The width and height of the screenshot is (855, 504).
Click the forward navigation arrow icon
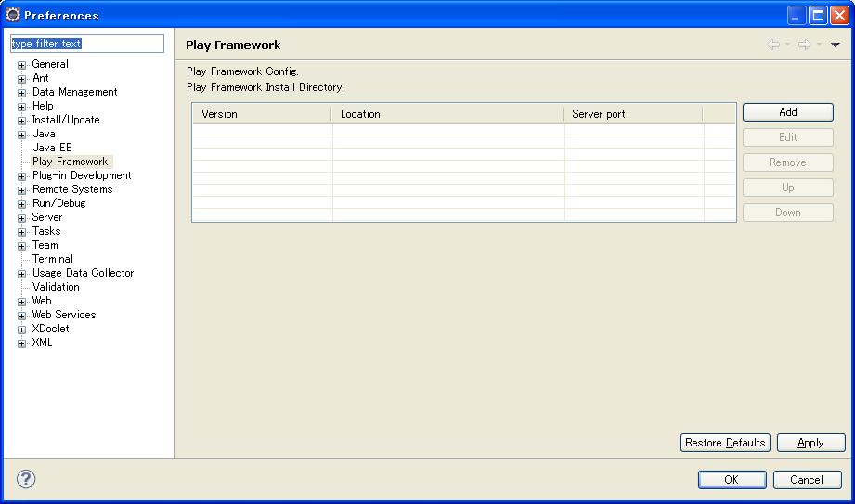coord(804,45)
